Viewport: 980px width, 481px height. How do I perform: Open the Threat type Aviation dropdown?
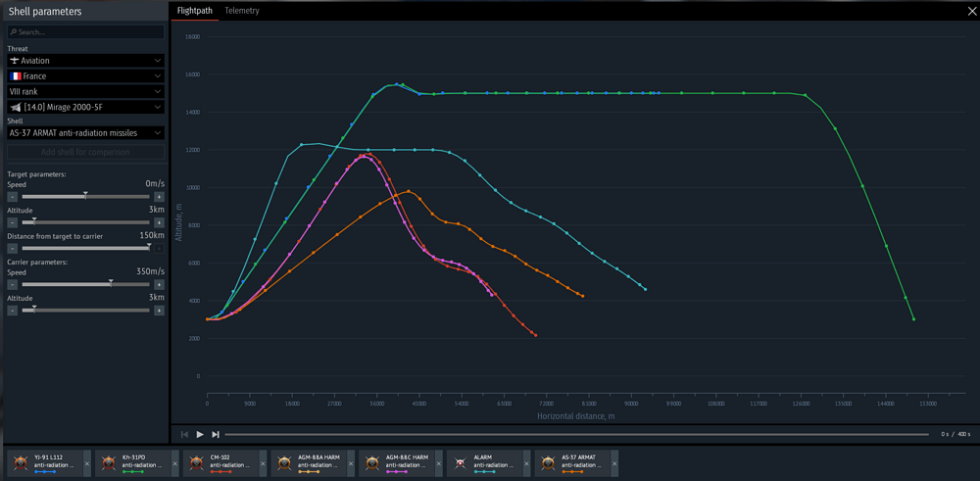(x=85, y=61)
